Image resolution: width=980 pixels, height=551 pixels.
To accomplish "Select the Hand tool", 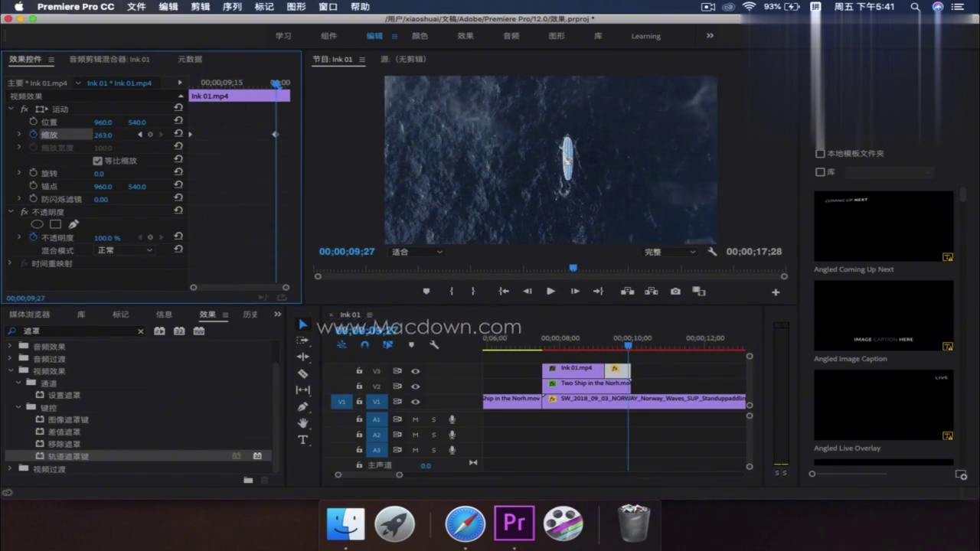I will pos(303,423).
